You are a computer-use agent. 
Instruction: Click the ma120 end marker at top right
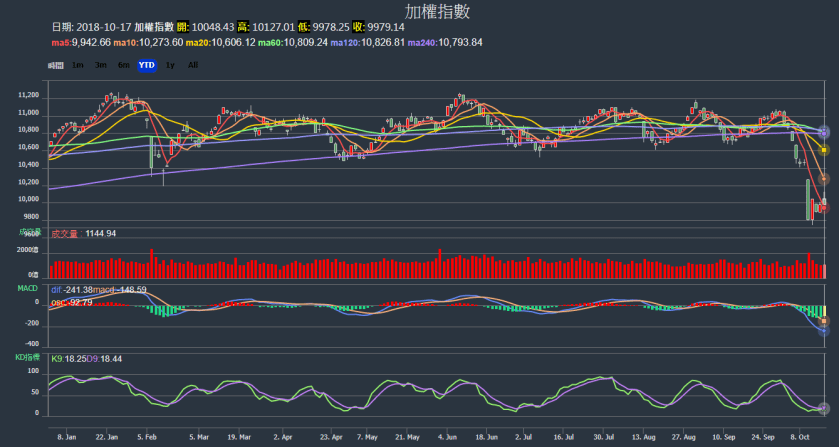(824, 131)
